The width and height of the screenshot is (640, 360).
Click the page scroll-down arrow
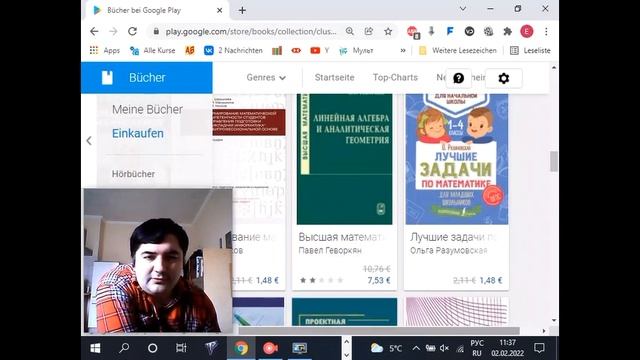(553, 320)
